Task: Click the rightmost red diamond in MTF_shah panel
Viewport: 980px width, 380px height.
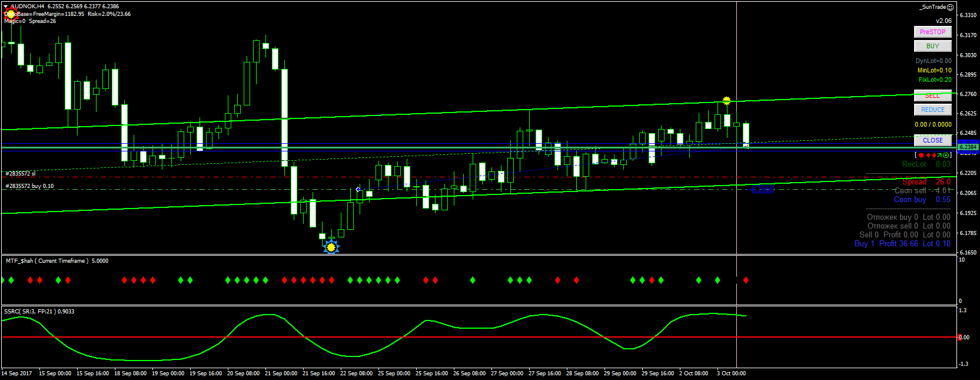Action: (x=746, y=280)
